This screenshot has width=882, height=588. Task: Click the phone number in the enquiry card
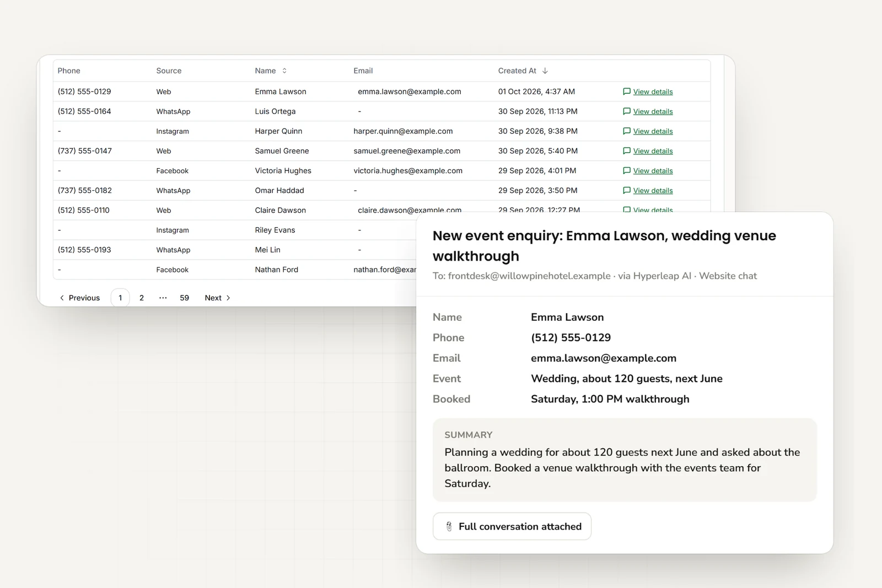[x=571, y=338]
